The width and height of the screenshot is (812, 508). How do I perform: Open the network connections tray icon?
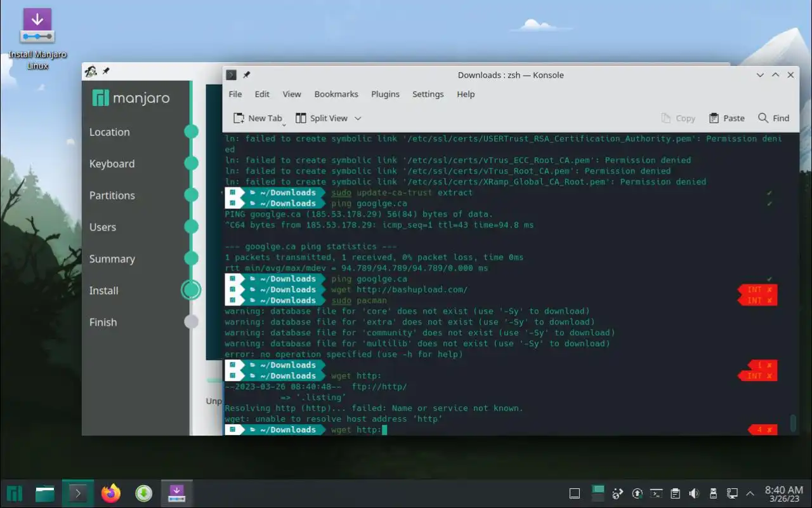click(x=732, y=493)
